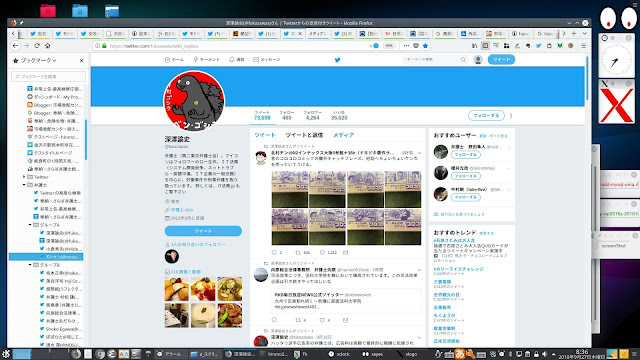Image resolution: width=640 pixels, height=360 pixels.
Task: Open the ブックマーク sidebar switcher dropdown
Action: [38, 60]
